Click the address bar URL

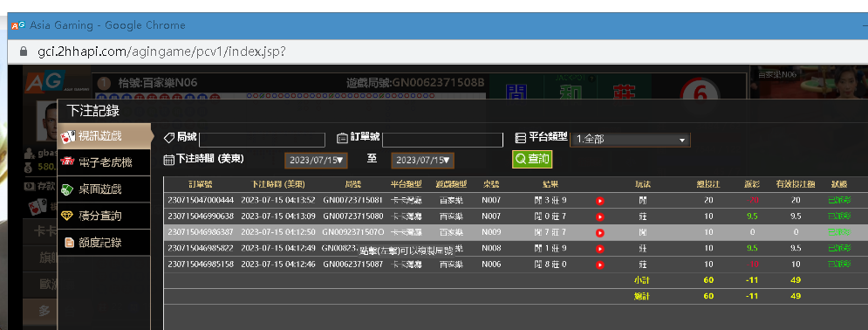pyautogui.click(x=161, y=52)
